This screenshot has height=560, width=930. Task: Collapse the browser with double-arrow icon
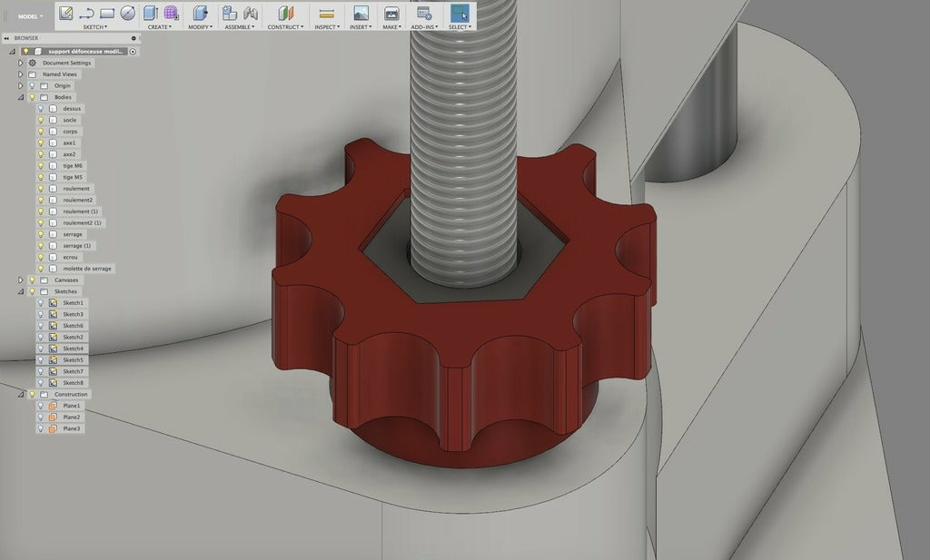[6, 38]
